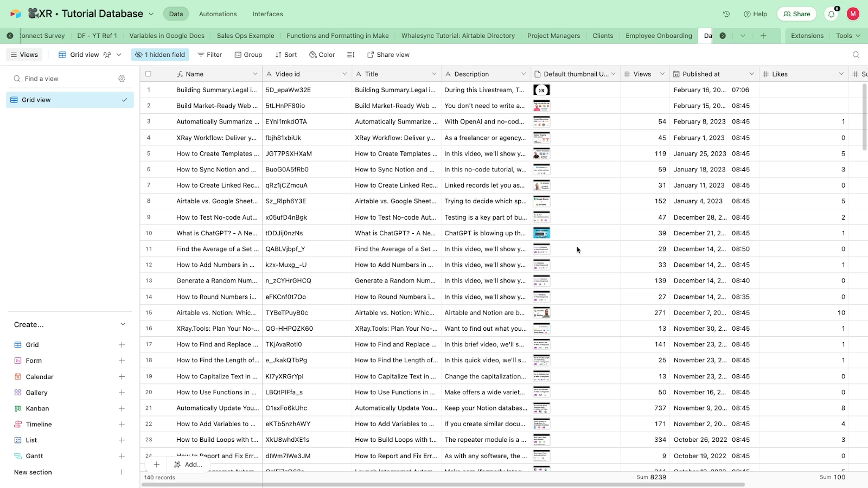868x488 pixels.
Task: Click Likes sum 100 summary
Action: point(832,477)
